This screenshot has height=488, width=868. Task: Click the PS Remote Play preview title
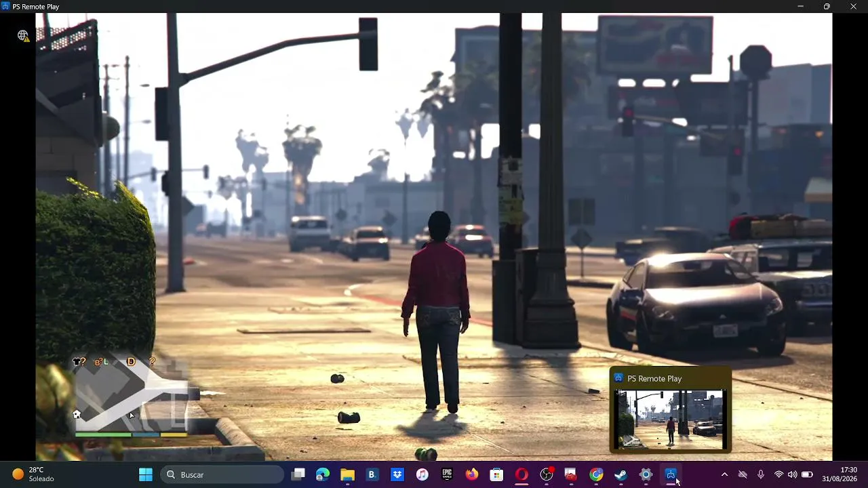click(654, 379)
